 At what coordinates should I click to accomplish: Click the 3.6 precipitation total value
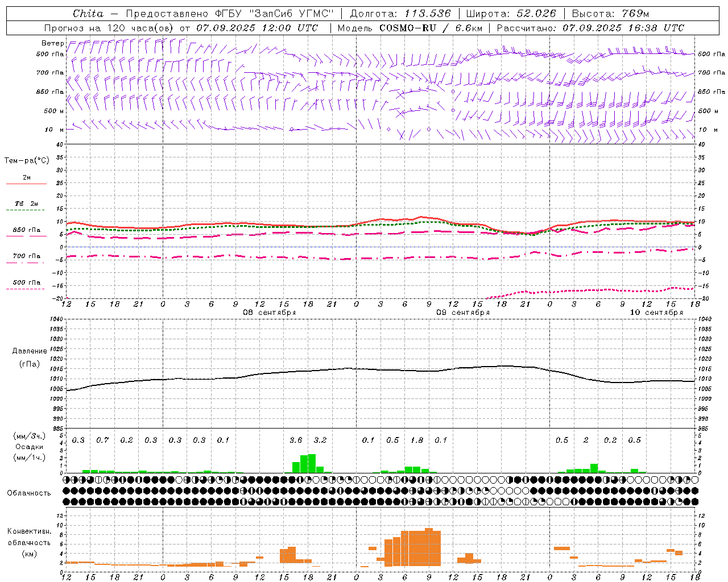296,440
